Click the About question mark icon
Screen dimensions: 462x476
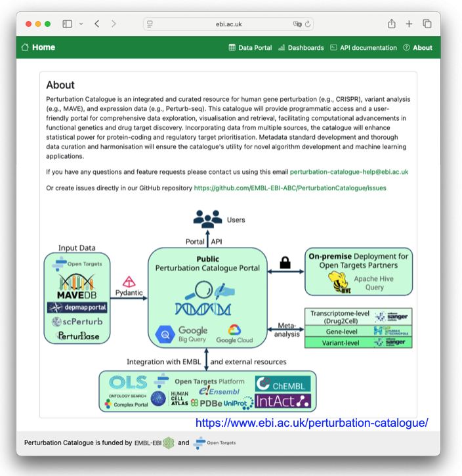point(406,47)
